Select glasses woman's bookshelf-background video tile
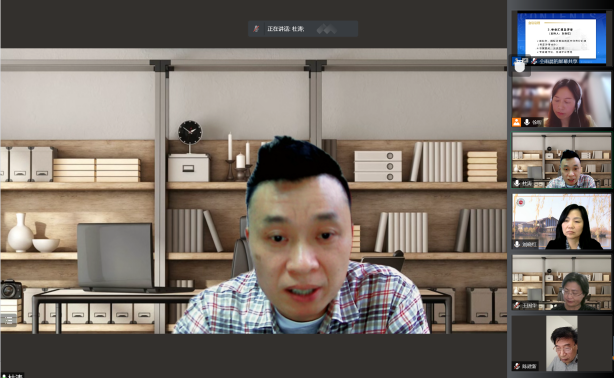614x378 pixels. pos(562,283)
